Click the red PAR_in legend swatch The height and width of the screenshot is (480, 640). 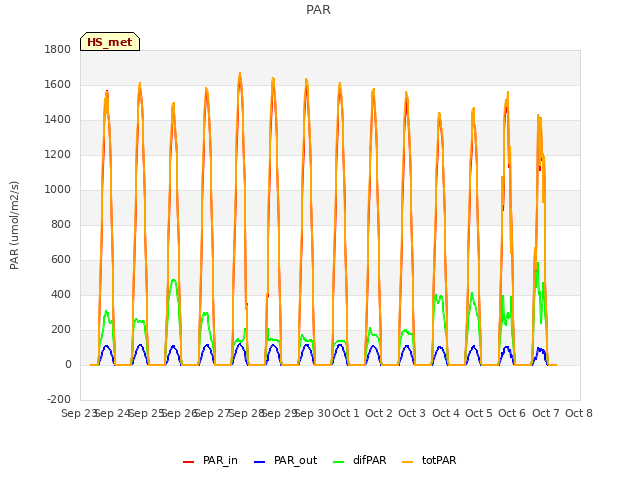click(x=188, y=462)
